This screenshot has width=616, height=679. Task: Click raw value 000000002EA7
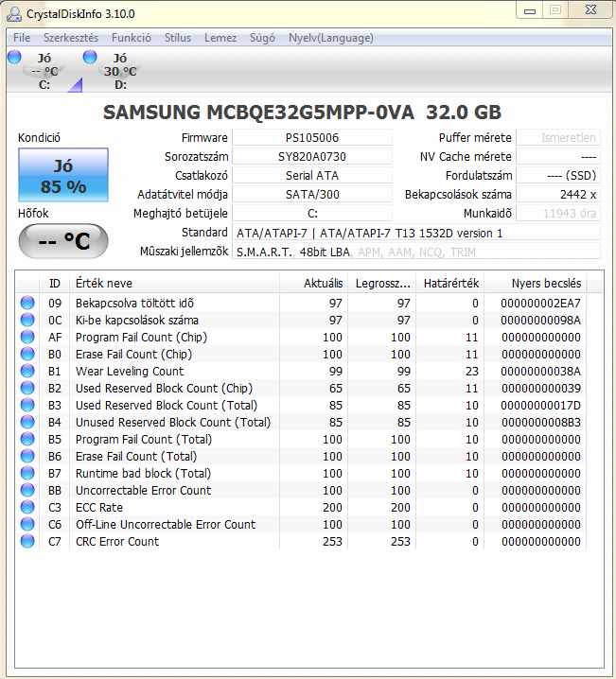click(540, 304)
